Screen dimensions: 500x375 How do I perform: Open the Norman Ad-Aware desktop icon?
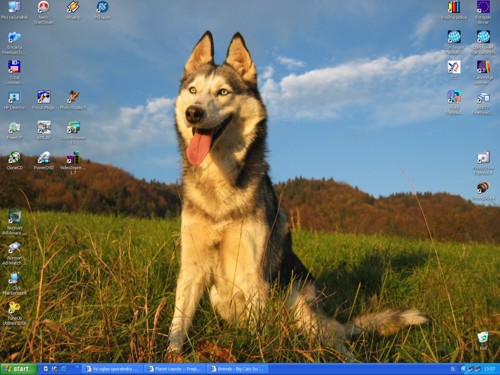click(14, 217)
